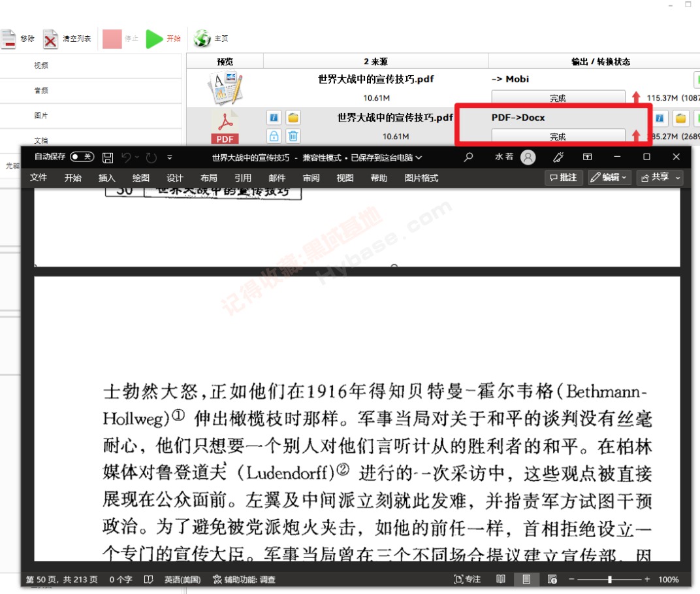The height and width of the screenshot is (594, 700).
Task: Click the folder icon right of PDF->Docx
Action: coord(680,118)
